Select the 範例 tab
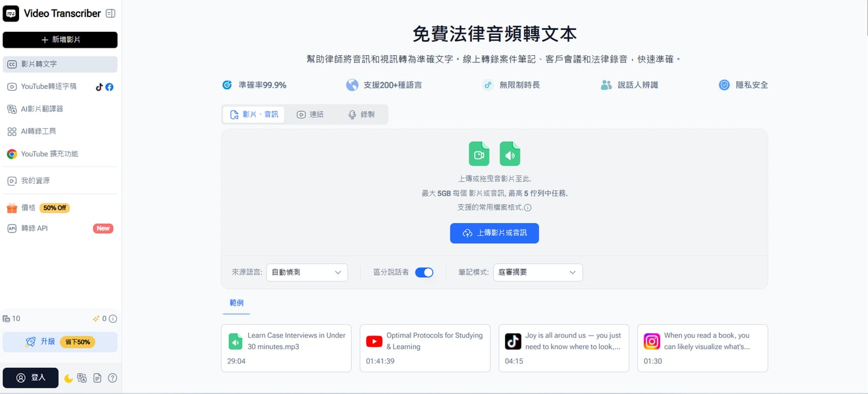The image size is (868, 394). [x=236, y=303]
